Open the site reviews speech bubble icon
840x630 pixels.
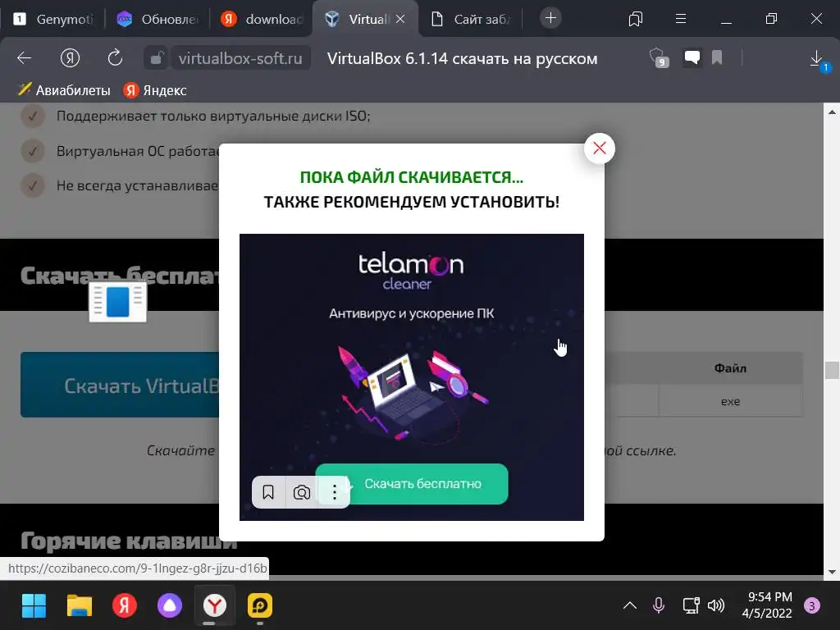[x=692, y=57]
